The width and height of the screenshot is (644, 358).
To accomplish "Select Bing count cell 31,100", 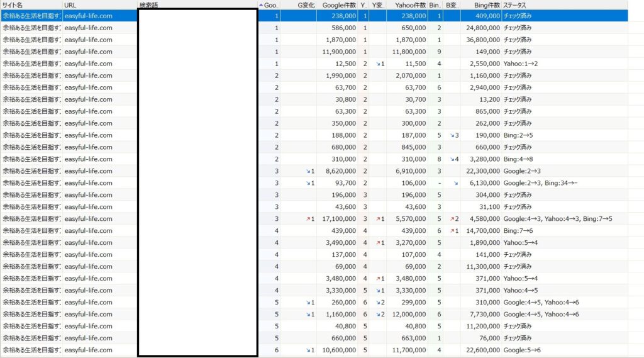I will click(x=489, y=207).
